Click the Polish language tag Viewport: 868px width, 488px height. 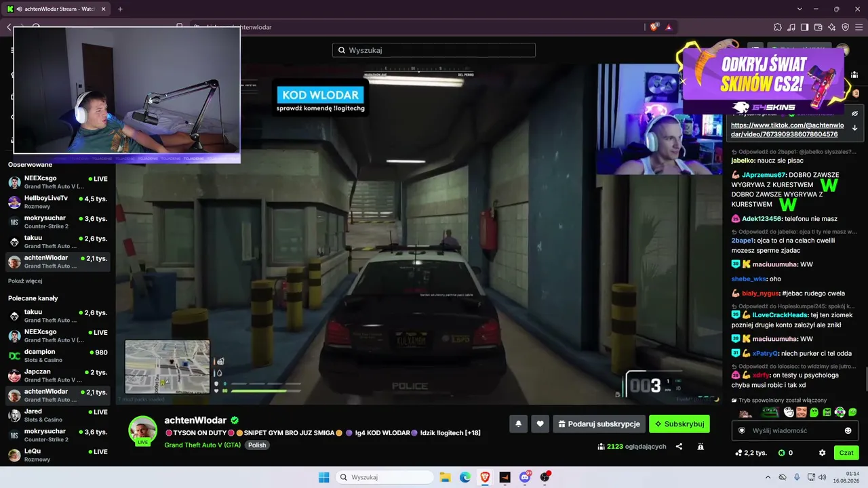coord(257,445)
